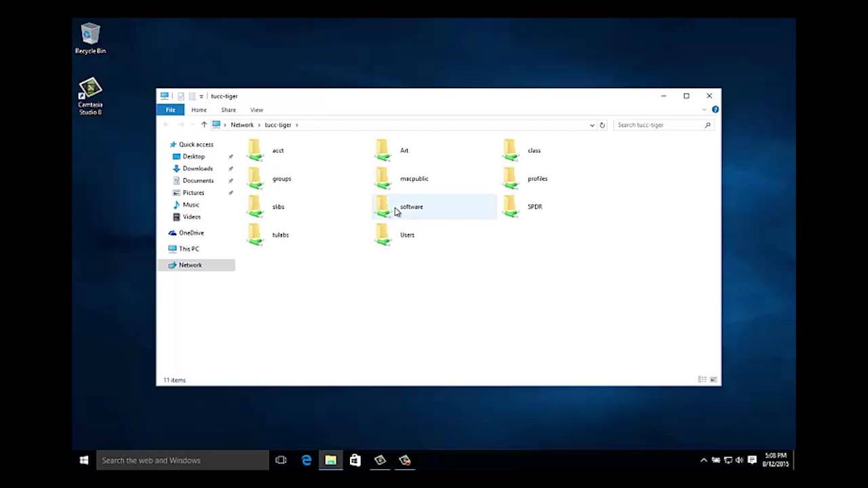Expand the tucc-tiger breadcrumb chevron
This screenshot has width=868, height=488.
point(297,125)
